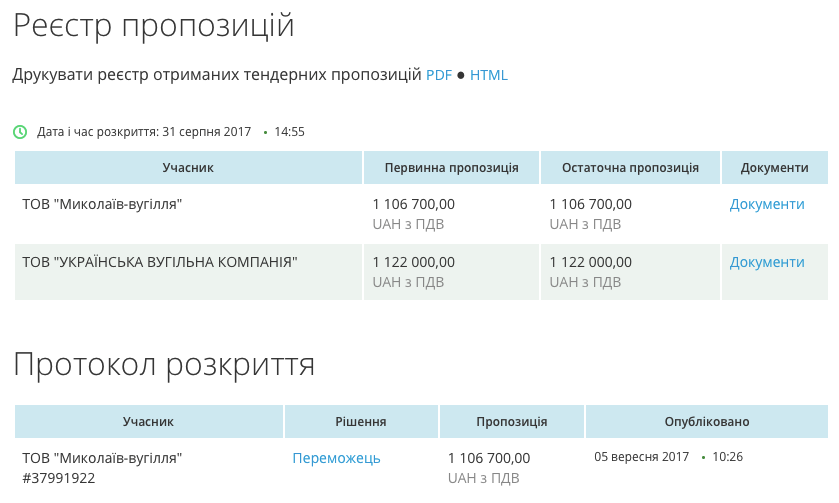Click the green clock icon beside opening date
839x503 pixels.
(20, 132)
